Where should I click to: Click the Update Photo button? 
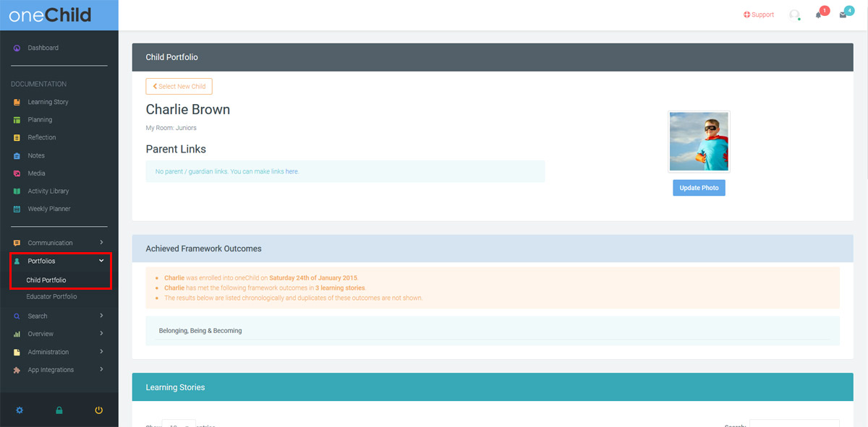tap(699, 188)
